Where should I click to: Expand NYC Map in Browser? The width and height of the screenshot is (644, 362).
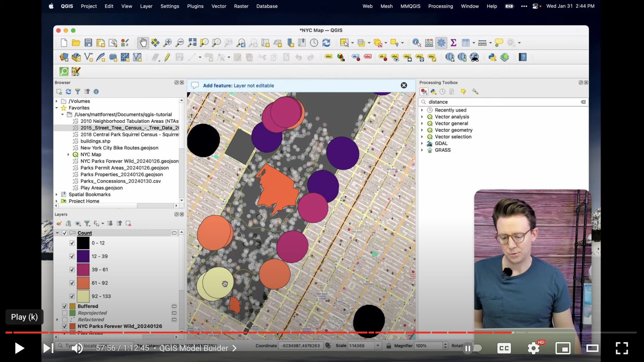tap(68, 154)
